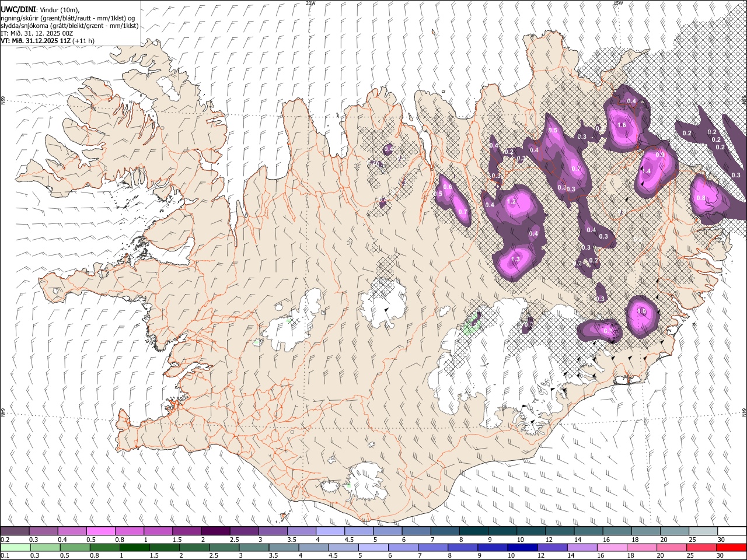Click the upper legend swatch between 6 and 7

point(416,531)
